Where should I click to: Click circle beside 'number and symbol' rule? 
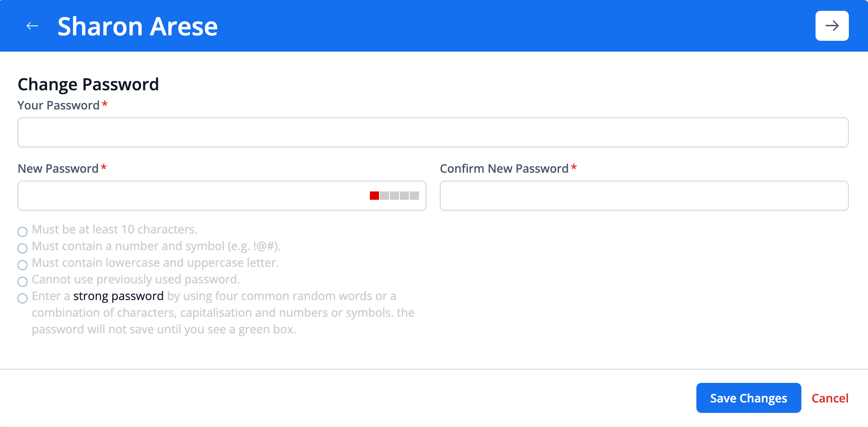(x=22, y=248)
